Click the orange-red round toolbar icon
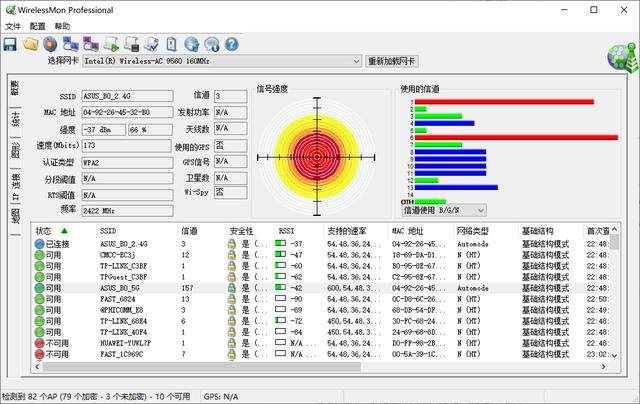Viewport: 640px width, 404px height. pos(49,44)
